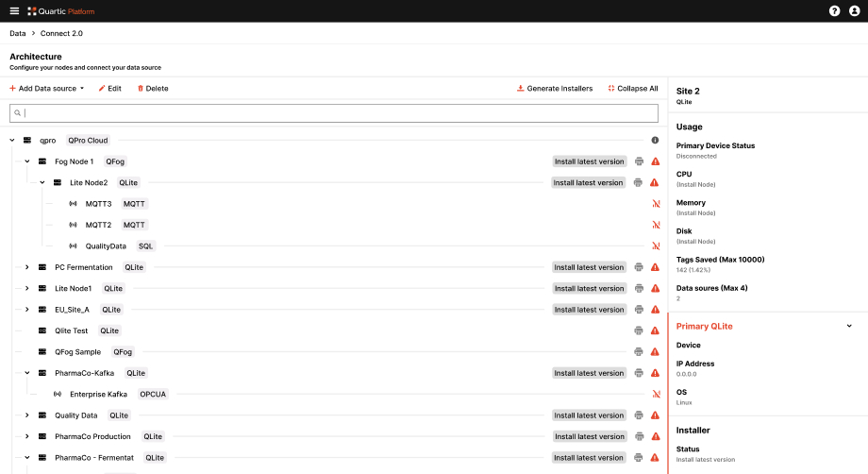The image size is (868, 474).
Task: Click the IP Address value 0.0.0.0
Action: tap(687, 374)
